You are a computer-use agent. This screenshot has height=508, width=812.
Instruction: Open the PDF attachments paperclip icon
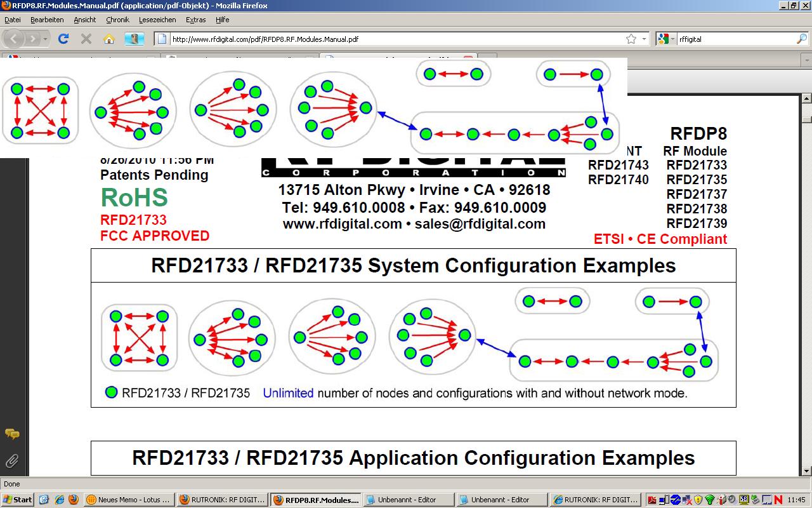12,460
